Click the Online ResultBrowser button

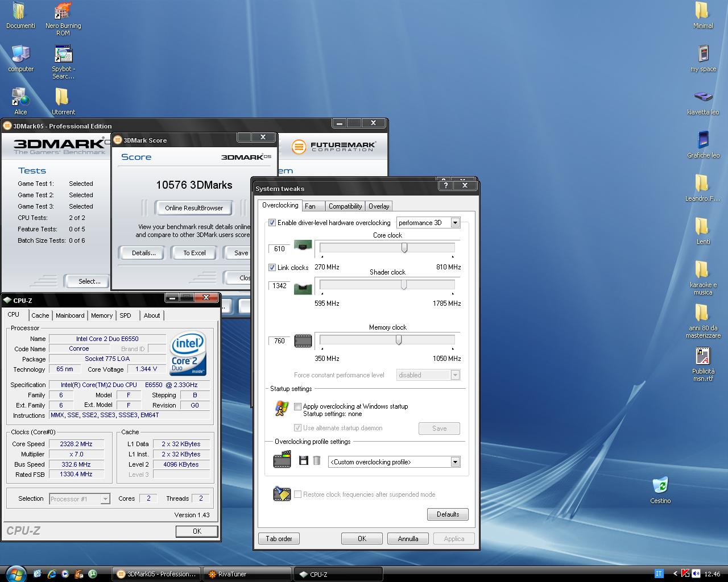pos(194,208)
